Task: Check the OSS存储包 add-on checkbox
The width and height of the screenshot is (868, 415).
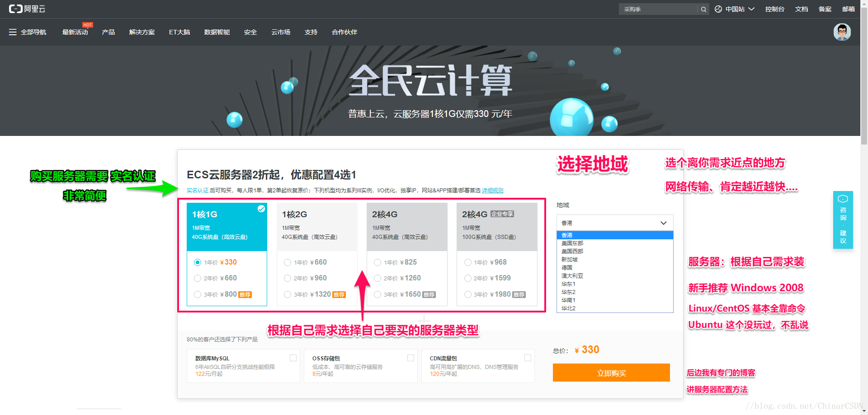Action: pyautogui.click(x=410, y=358)
